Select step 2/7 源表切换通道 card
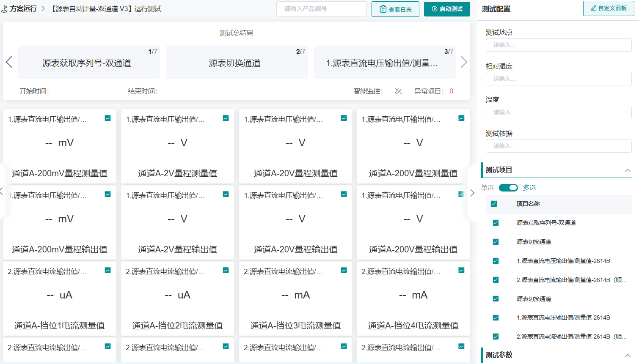 point(237,62)
